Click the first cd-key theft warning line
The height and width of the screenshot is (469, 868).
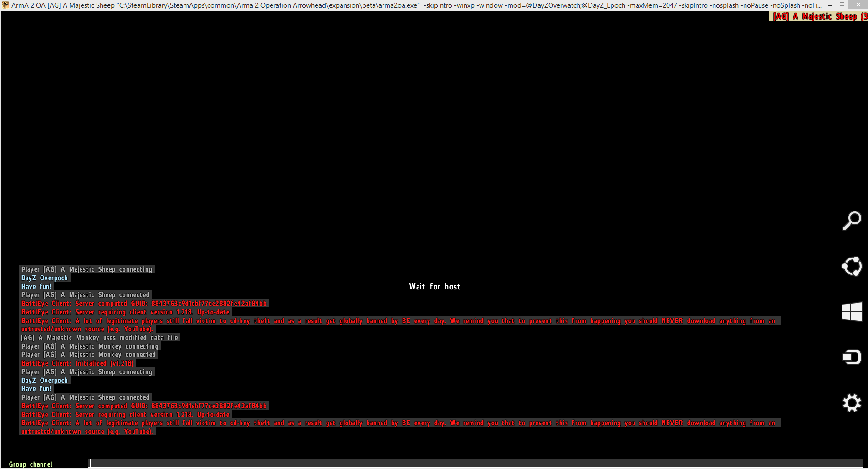(x=400, y=321)
